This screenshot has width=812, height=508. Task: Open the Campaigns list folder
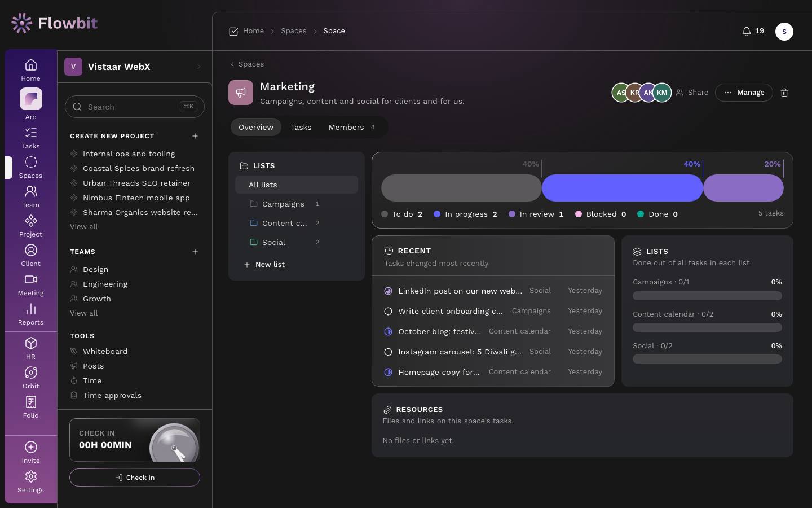[x=297, y=204]
